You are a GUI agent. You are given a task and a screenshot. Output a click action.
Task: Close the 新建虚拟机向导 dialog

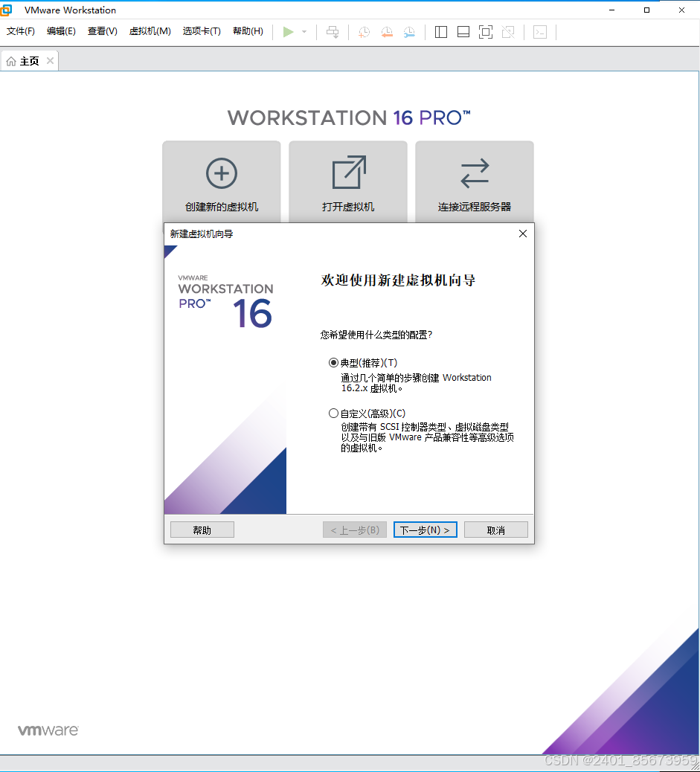tap(523, 234)
